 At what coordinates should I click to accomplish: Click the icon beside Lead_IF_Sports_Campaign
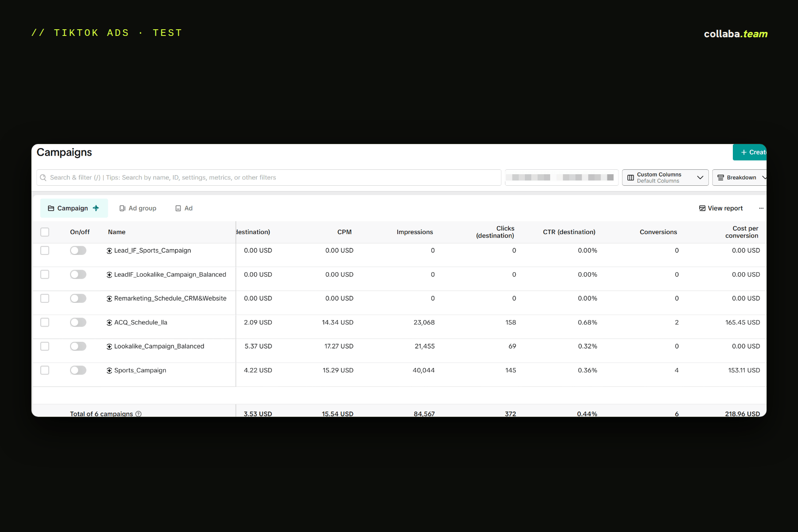point(109,251)
